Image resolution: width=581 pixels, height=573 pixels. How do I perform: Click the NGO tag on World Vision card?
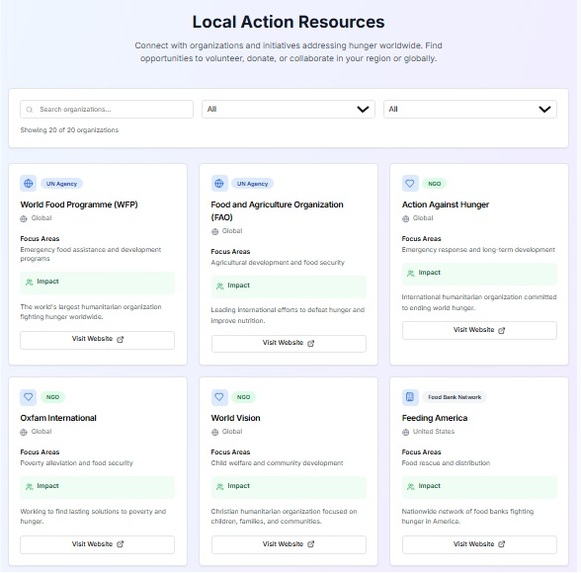click(243, 397)
